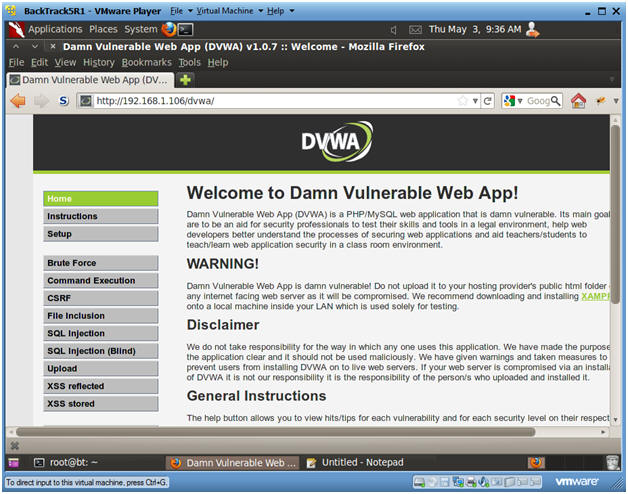This screenshot has width=628, height=494.
Task: Open the DVWA Setup page
Action: [x=101, y=234]
